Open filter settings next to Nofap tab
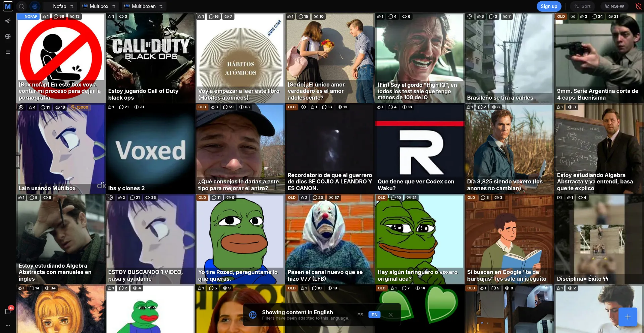Viewport: 644px width, 333px height. pyautogui.click(x=72, y=6)
